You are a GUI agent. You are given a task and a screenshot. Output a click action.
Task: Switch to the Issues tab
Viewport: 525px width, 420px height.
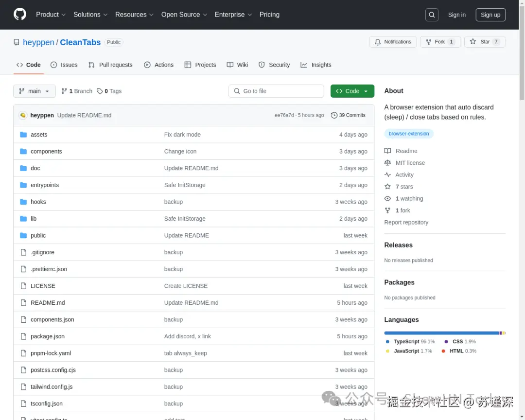point(64,65)
